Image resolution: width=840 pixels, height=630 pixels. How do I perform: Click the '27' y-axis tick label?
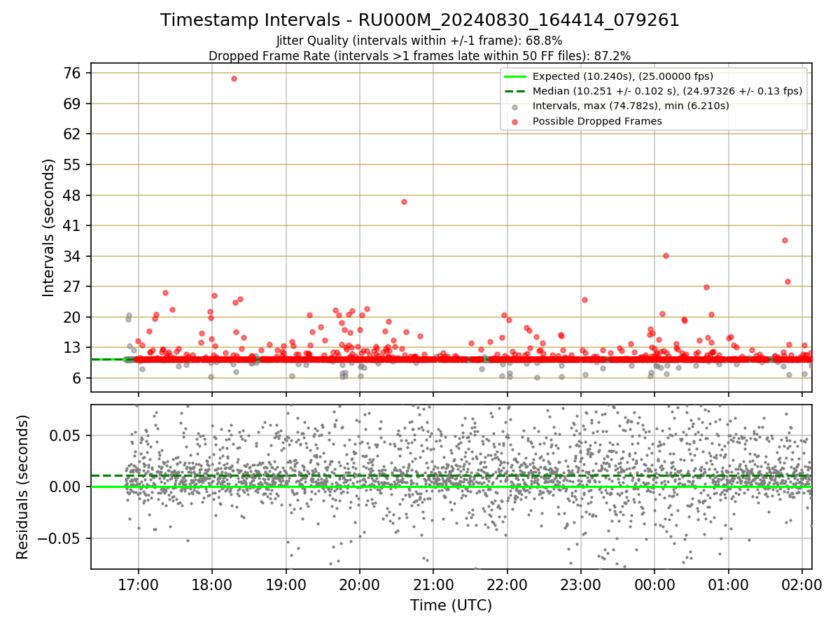(x=73, y=286)
